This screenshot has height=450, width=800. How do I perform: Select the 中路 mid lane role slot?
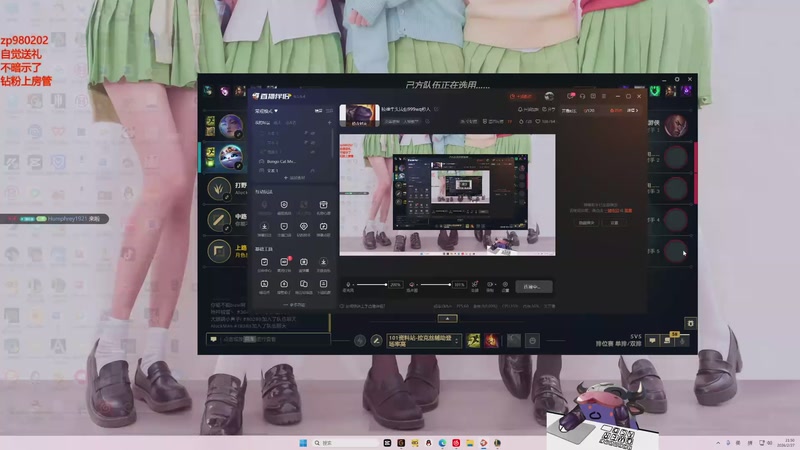219,220
